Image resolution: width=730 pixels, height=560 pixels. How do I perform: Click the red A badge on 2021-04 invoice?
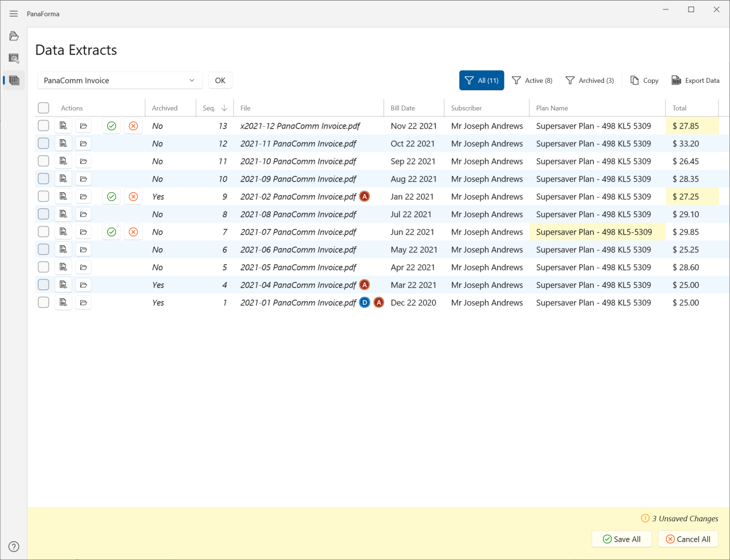click(x=365, y=285)
